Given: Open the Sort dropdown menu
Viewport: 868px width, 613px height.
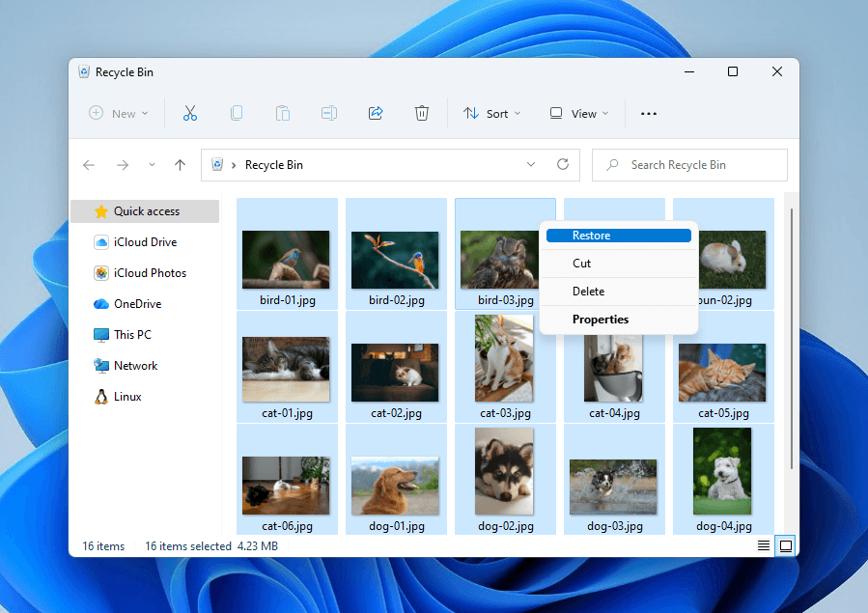Looking at the screenshot, I should pos(492,113).
